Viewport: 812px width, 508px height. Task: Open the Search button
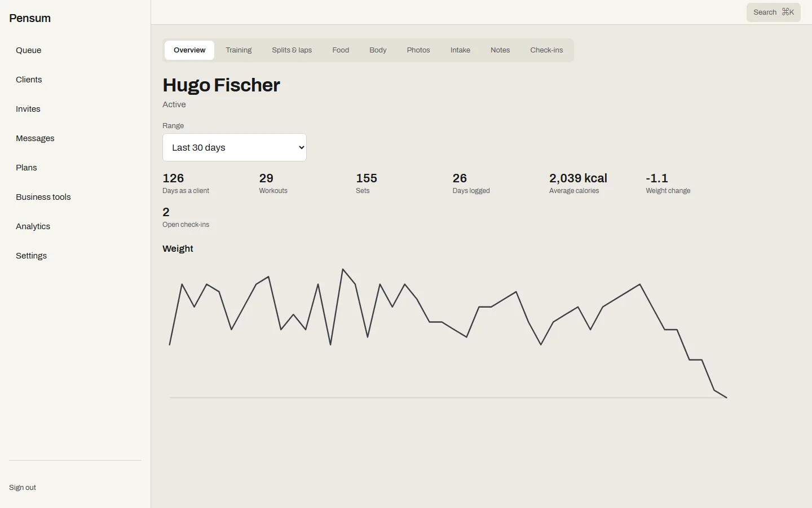[774, 12]
